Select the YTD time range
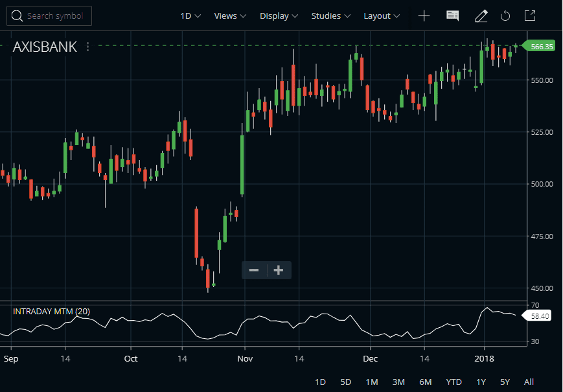563x392 pixels. [x=454, y=382]
